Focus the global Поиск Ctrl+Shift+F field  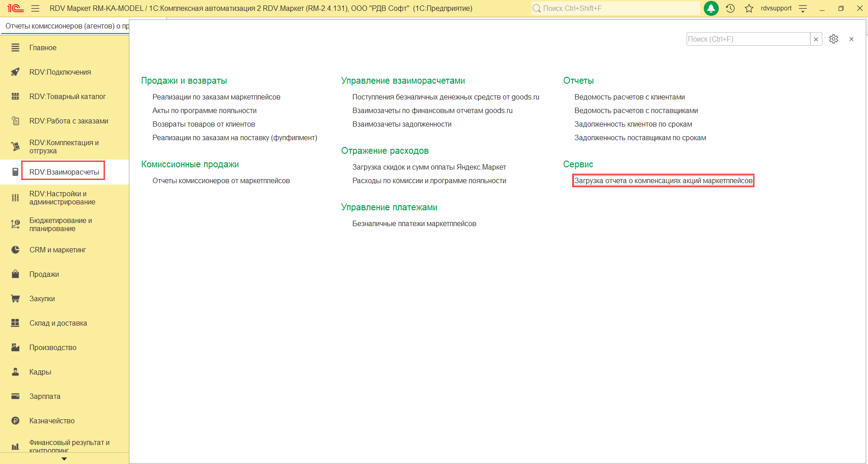pyautogui.click(x=616, y=8)
